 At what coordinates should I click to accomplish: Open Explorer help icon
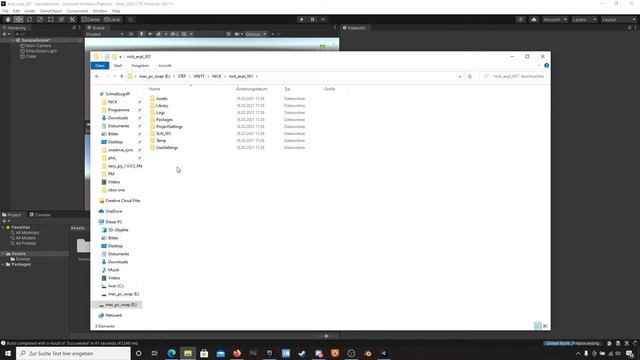(x=546, y=65)
